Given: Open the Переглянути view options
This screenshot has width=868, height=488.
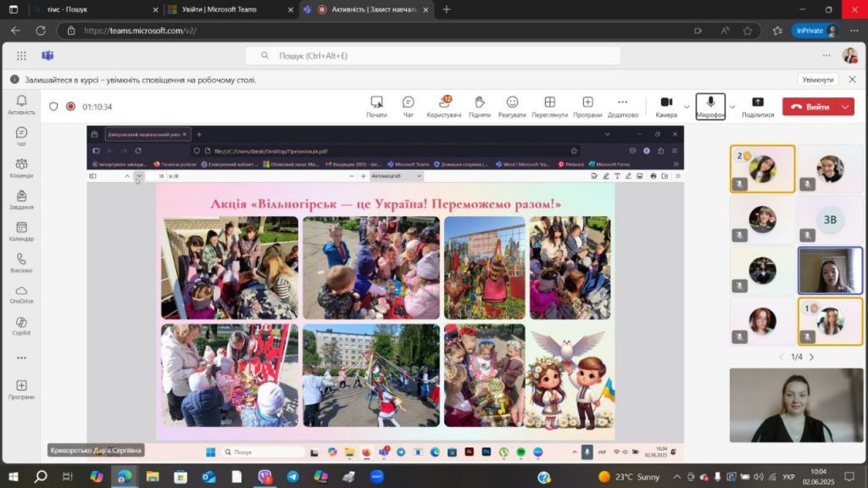Looking at the screenshot, I should [x=549, y=106].
